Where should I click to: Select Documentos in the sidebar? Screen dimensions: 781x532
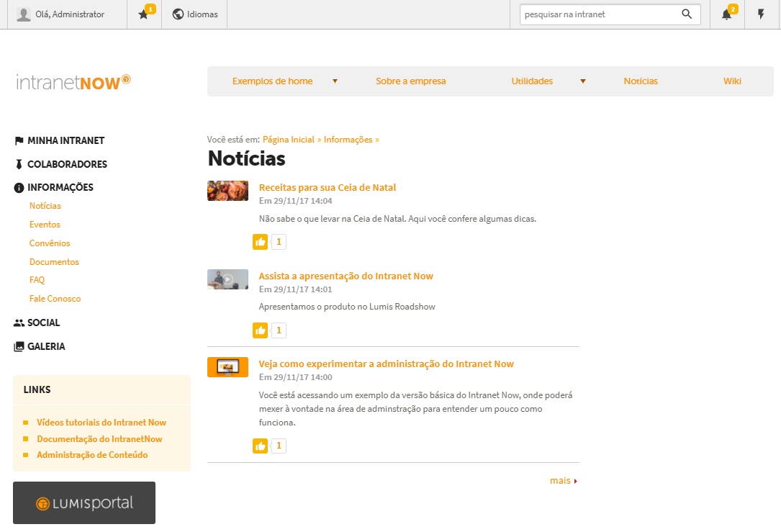pyautogui.click(x=54, y=262)
